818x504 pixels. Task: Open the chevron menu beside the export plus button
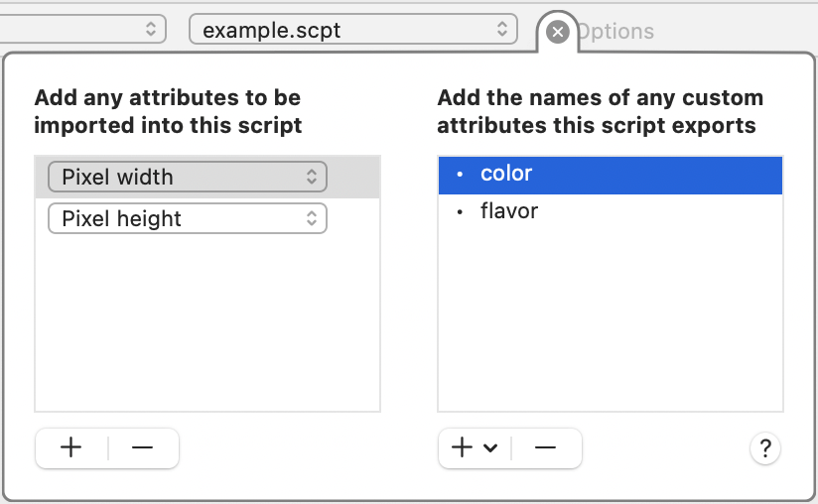tap(490, 447)
